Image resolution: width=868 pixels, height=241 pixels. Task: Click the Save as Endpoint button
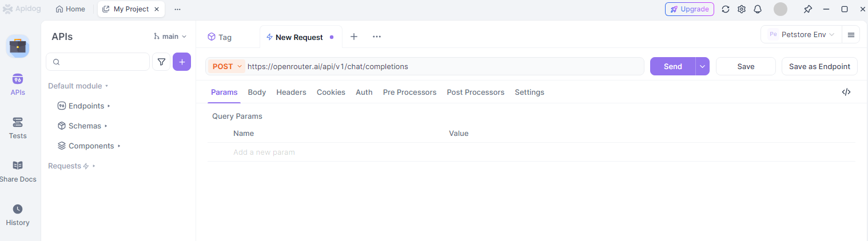coord(819,66)
